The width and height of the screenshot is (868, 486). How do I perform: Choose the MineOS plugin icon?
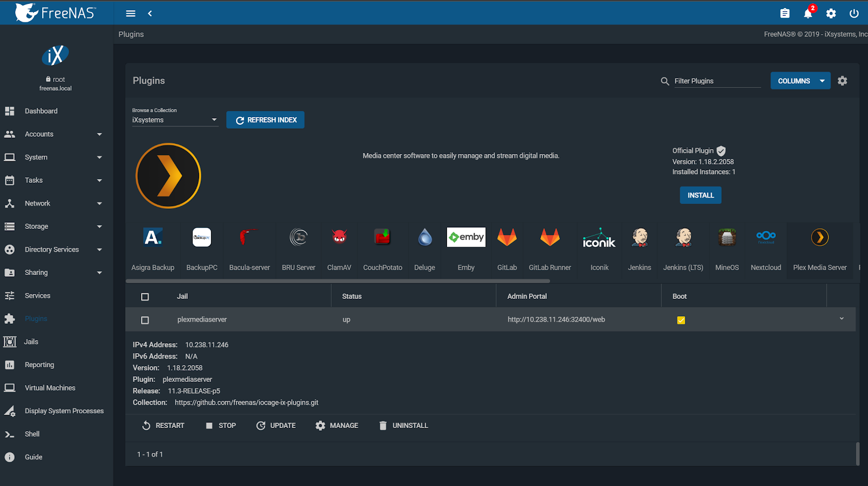click(x=727, y=237)
